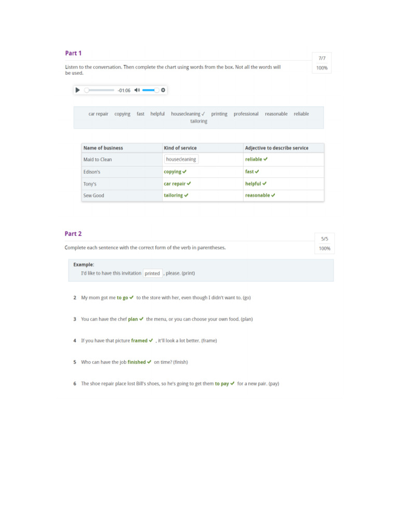Select word 'car repair' from the word box
Screen dimensions: 399x532
coord(98,114)
